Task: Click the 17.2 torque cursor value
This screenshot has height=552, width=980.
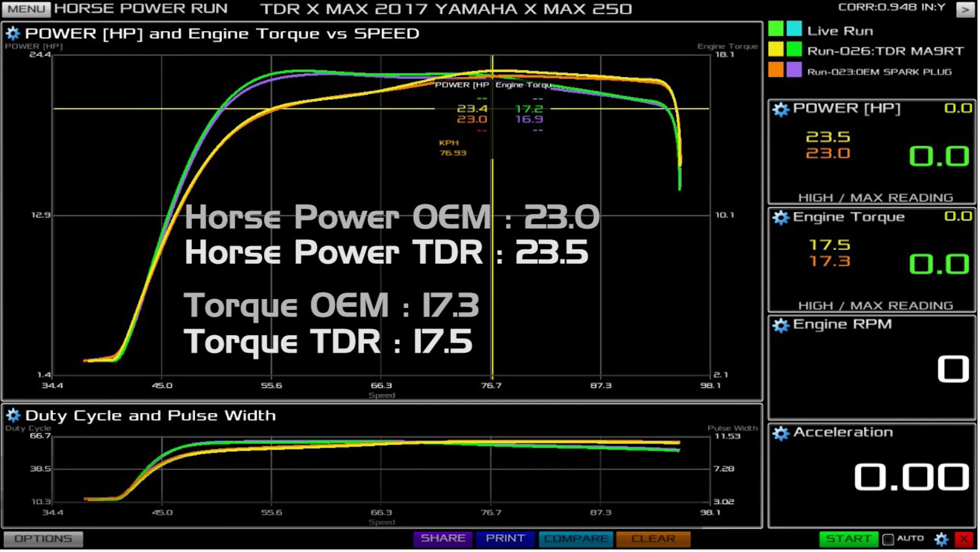Action: coord(531,109)
